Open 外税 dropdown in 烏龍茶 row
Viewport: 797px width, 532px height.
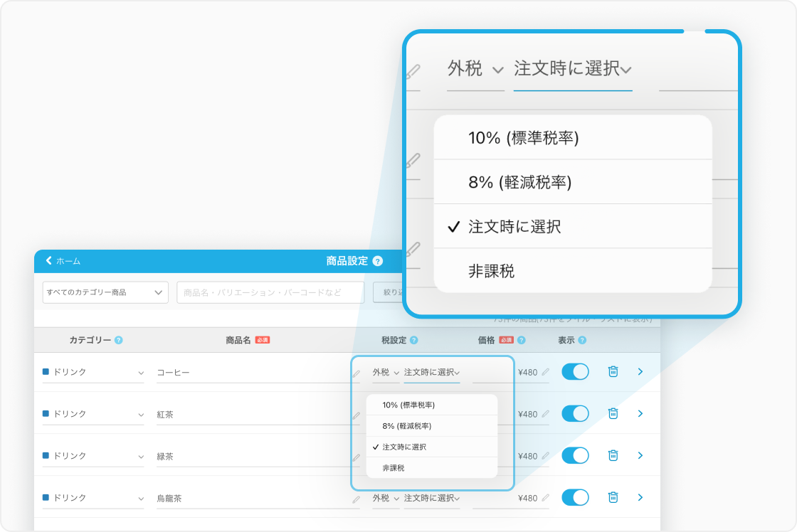tap(386, 499)
